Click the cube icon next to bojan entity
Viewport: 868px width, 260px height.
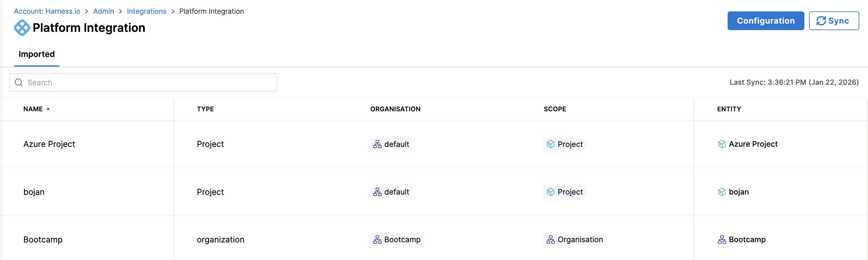722,192
